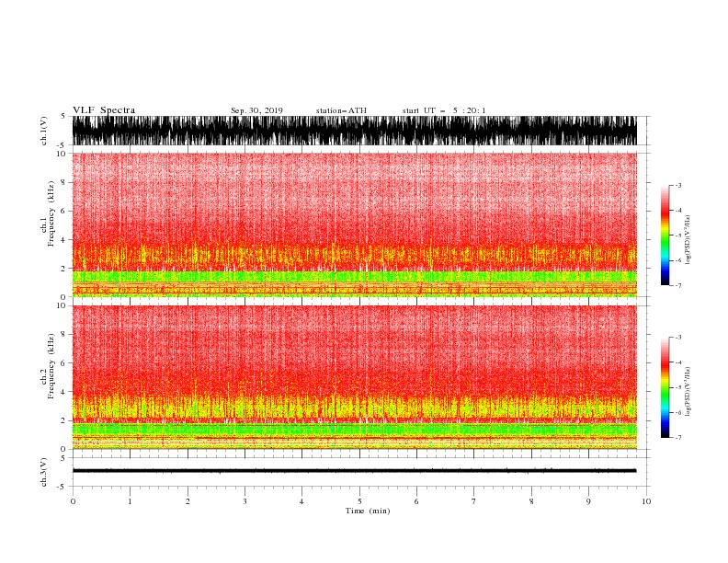Click the time axis tick label '10'
This screenshot has width=728, height=563.
pos(646,501)
